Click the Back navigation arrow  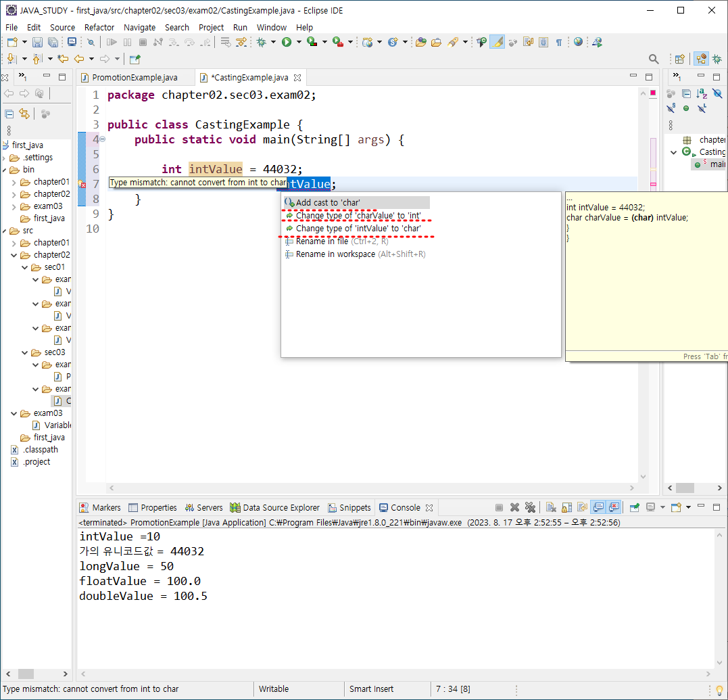pyautogui.click(x=79, y=59)
